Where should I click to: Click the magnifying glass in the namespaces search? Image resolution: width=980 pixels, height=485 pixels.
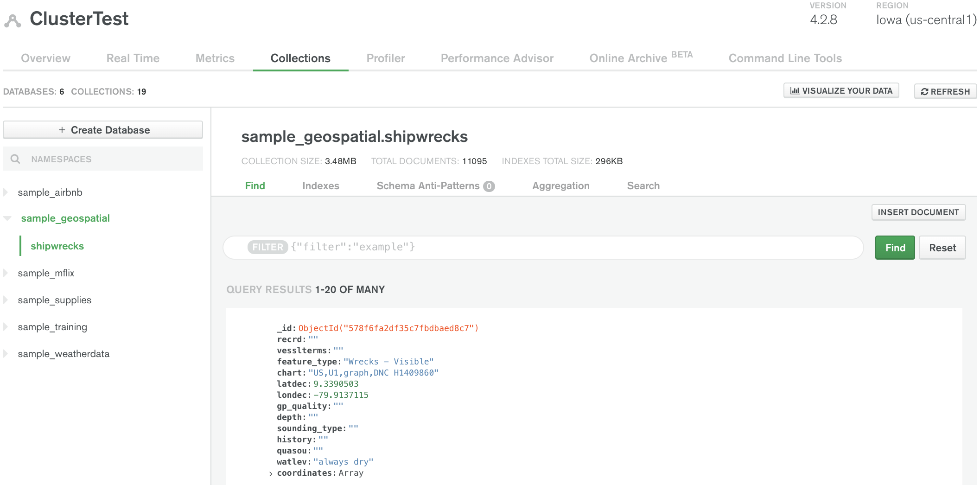point(16,159)
